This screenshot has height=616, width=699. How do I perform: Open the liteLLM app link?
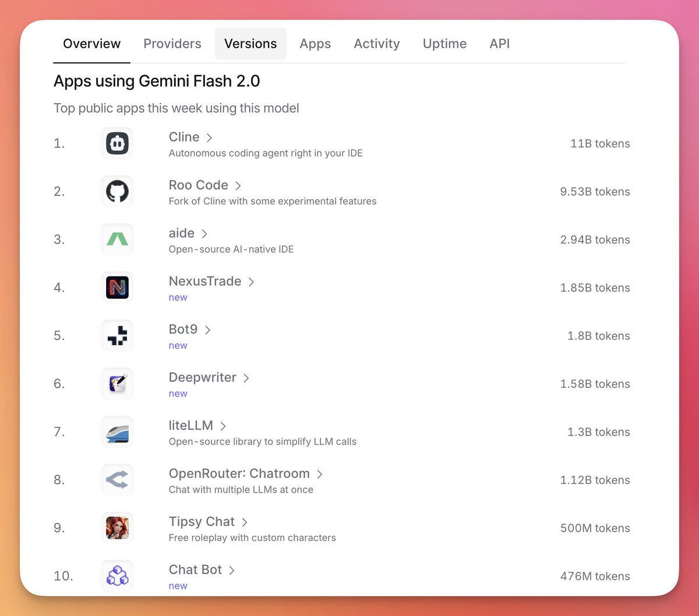(x=191, y=426)
